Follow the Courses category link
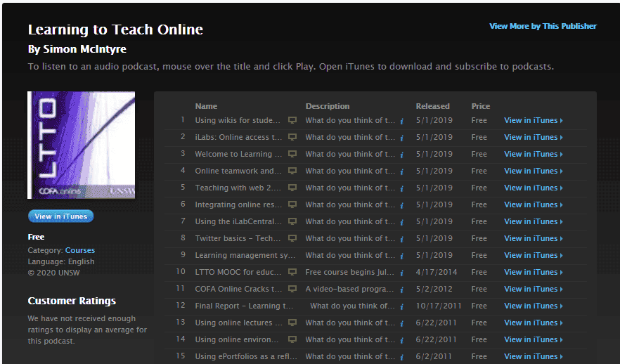The height and width of the screenshot is (364, 620). tap(80, 250)
